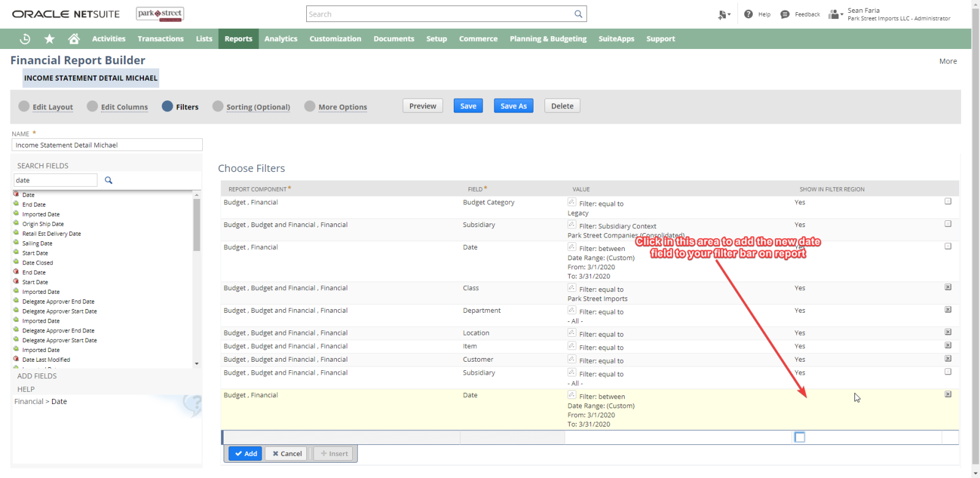The image size is (980, 478).
Task: Toggle the X box on the Class row
Action: pos(948,287)
